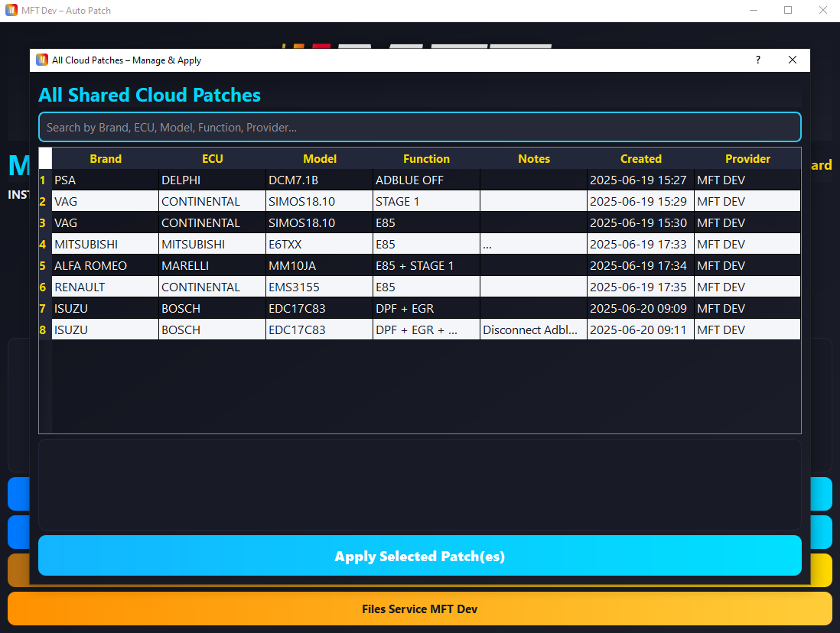This screenshot has width=840, height=633.
Task: Click created date 2025-06-19 17:33
Action: coord(641,244)
